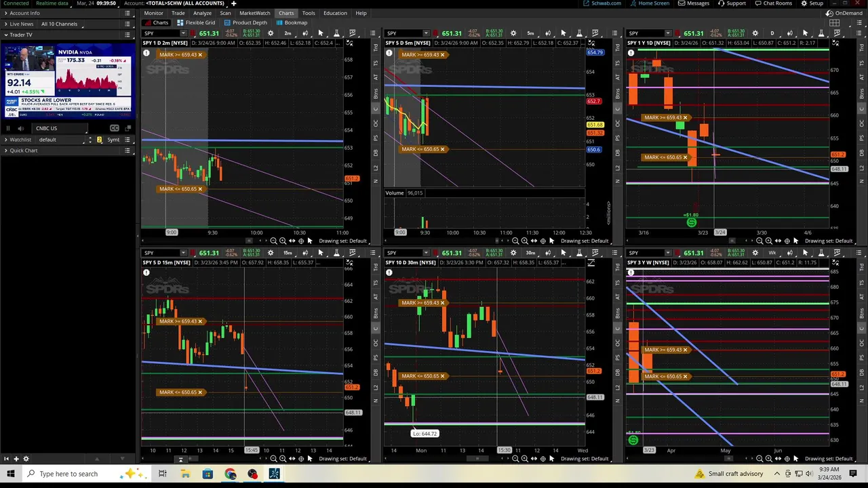Open the 2m timeframe dropdown
This screenshot has height=488, width=868.
[288, 33]
